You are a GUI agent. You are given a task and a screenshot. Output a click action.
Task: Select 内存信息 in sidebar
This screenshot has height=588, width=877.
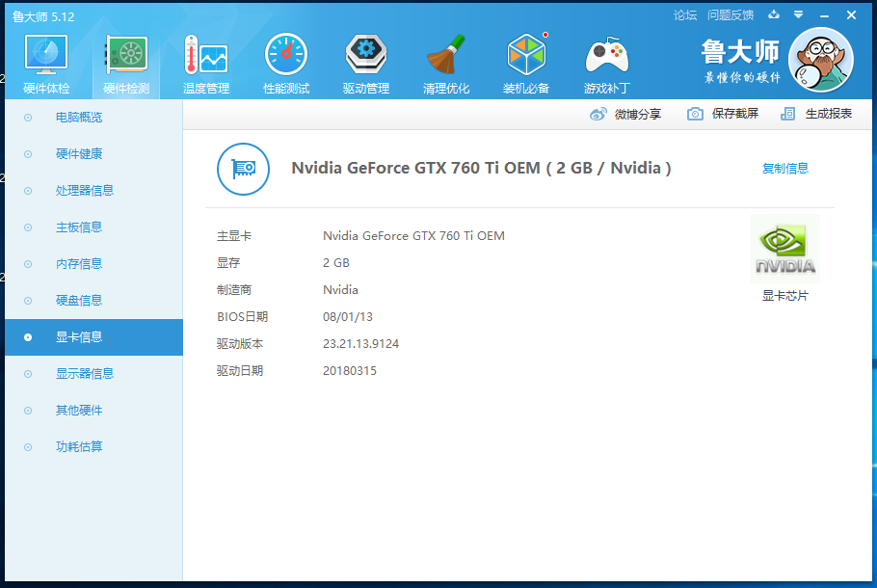point(94,264)
